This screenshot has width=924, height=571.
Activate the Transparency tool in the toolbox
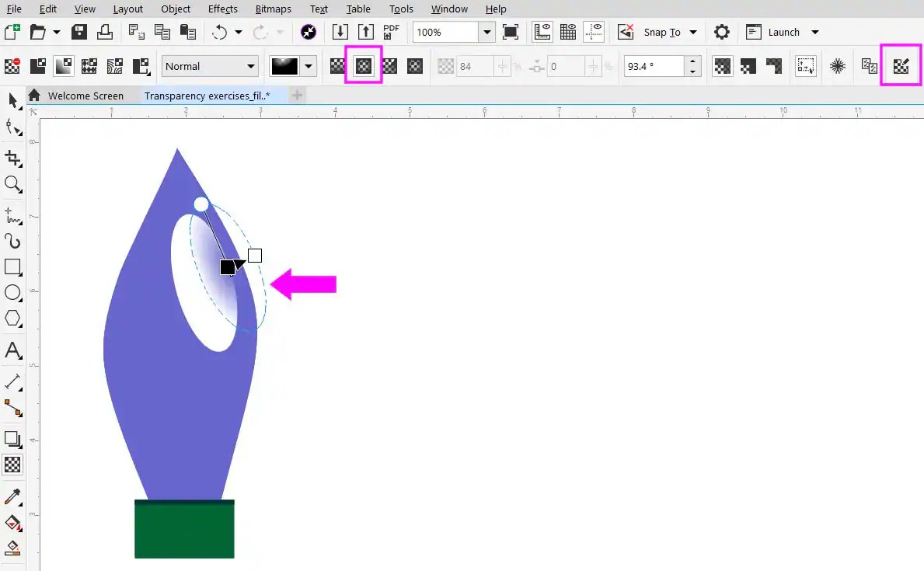pyautogui.click(x=12, y=465)
